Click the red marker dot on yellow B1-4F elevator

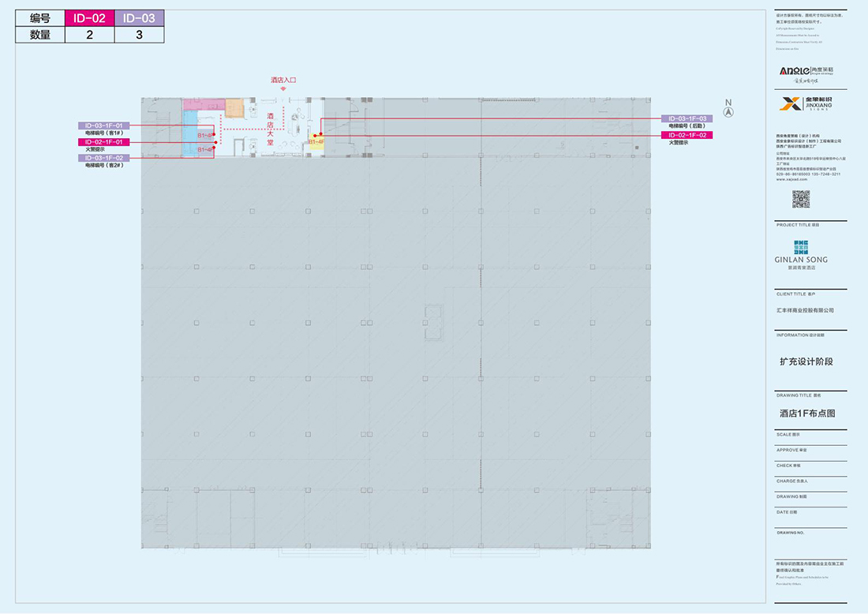point(320,135)
